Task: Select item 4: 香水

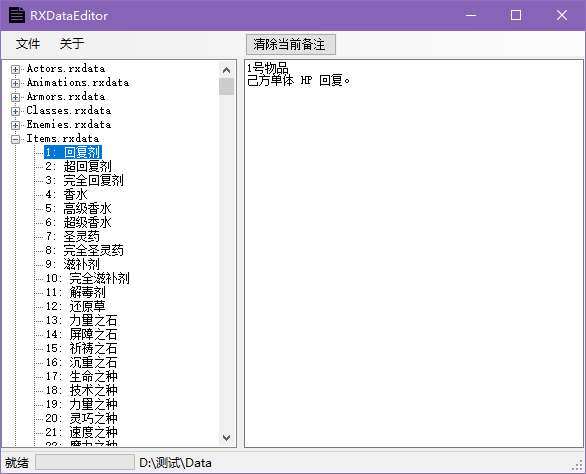Action: (x=67, y=194)
